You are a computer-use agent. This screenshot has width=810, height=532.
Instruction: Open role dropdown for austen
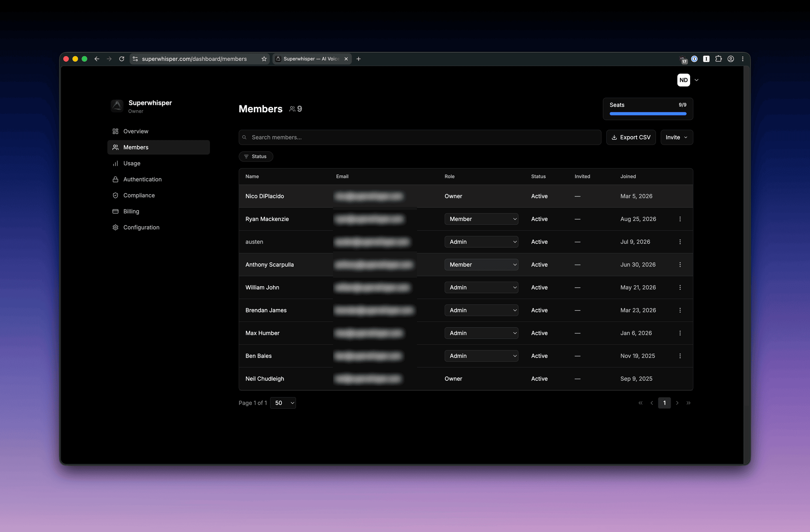click(481, 242)
